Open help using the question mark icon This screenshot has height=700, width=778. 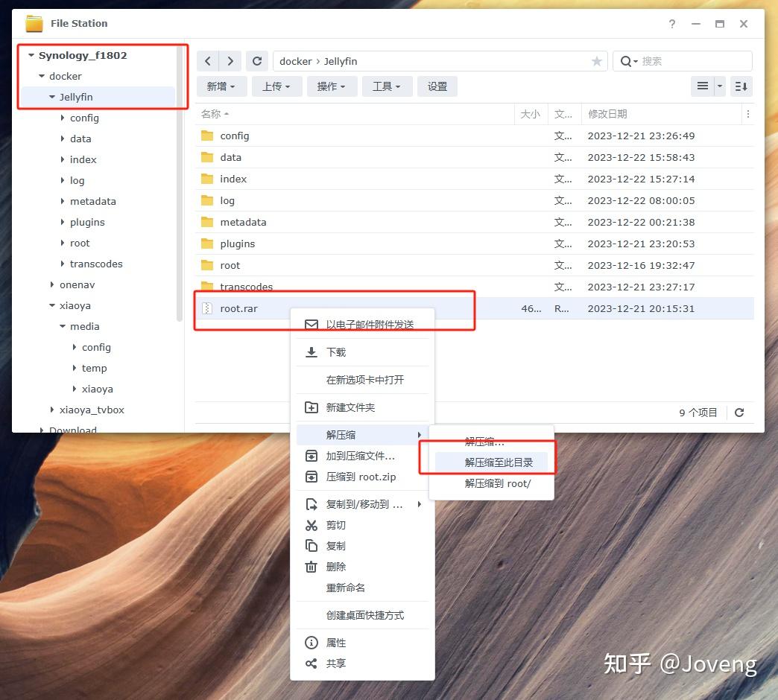click(672, 24)
